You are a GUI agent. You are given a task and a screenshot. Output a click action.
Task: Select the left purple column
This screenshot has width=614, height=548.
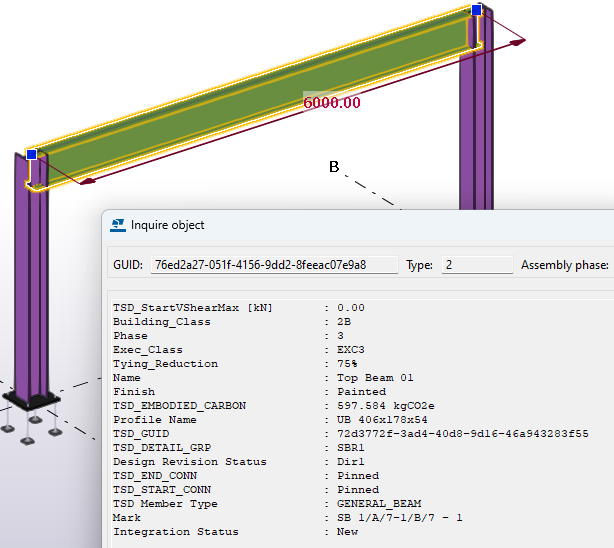31,290
